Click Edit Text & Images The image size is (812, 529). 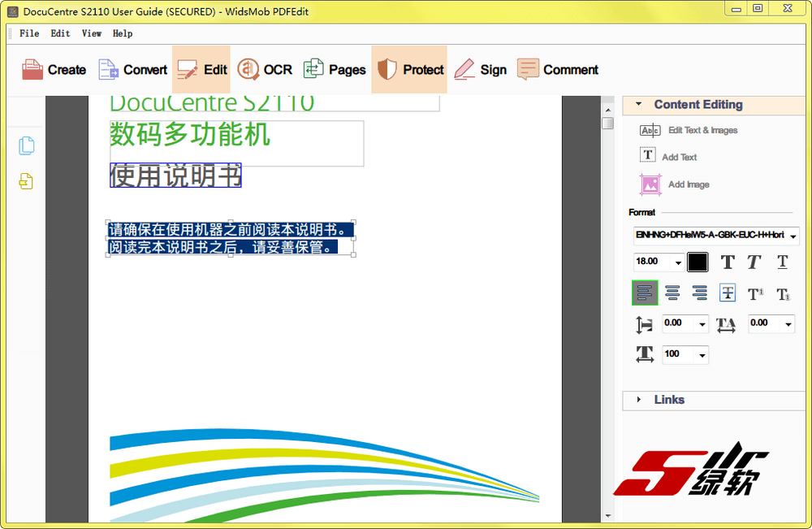[702, 130]
